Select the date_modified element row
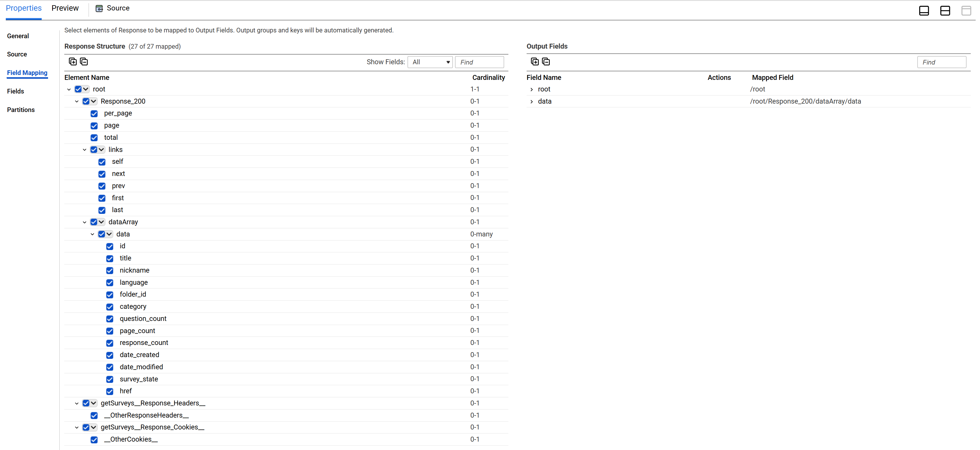Image resolution: width=980 pixels, height=450 pixels. (x=286, y=367)
